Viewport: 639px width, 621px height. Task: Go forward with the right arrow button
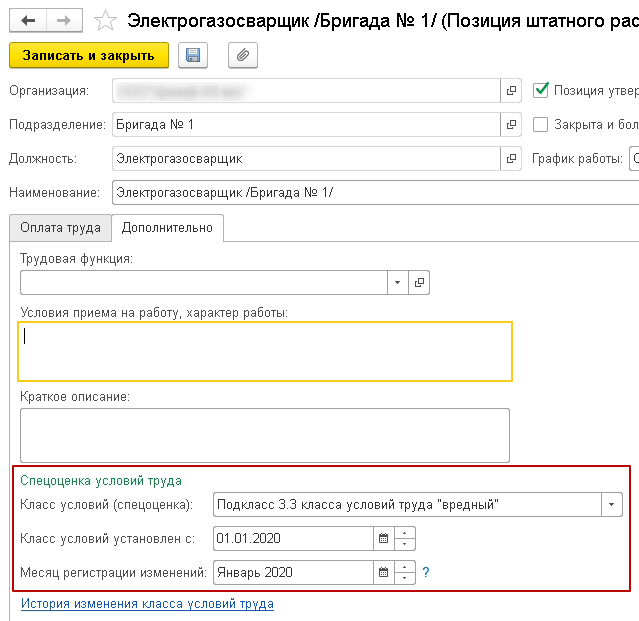coord(64,20)
